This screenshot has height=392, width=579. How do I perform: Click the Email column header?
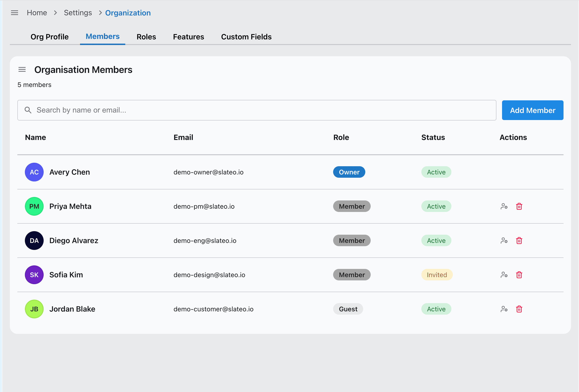(183, 137)
